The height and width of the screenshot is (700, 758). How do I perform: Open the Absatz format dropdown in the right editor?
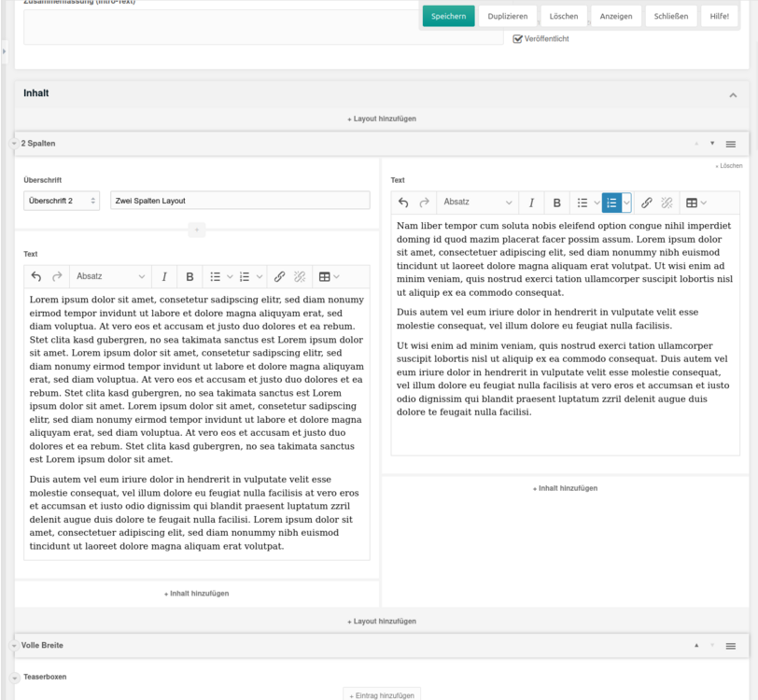(478, 203)
